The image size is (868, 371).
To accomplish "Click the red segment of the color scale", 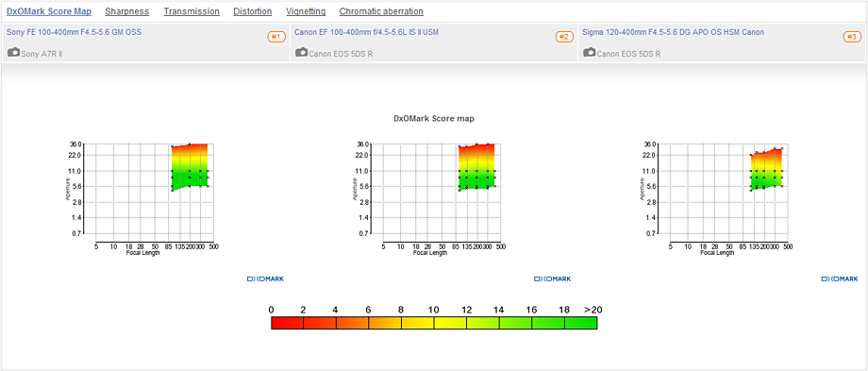I will [x=288, y=323].
